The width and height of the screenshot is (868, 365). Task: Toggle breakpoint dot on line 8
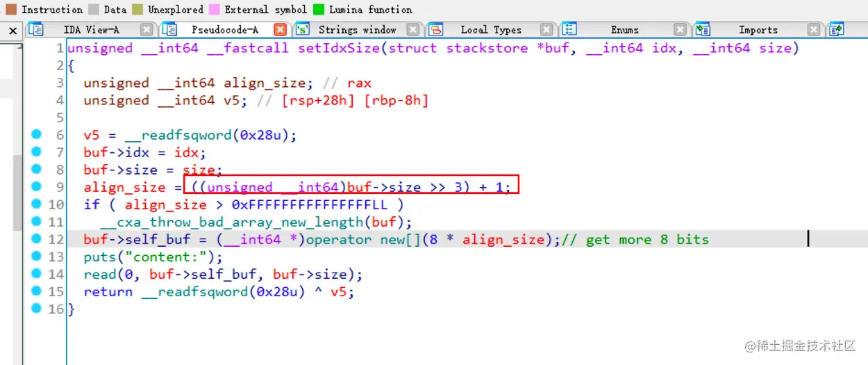[36, 170]
